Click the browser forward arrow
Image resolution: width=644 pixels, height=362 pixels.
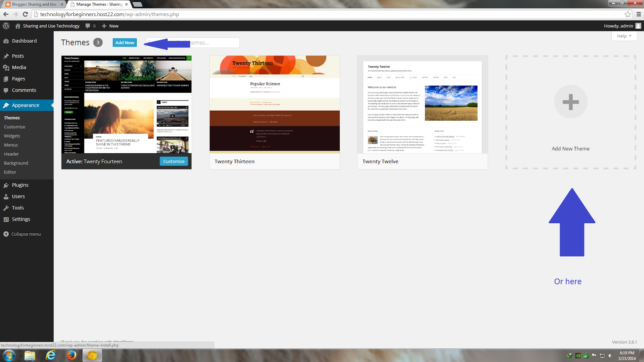(x=15, y=14)
